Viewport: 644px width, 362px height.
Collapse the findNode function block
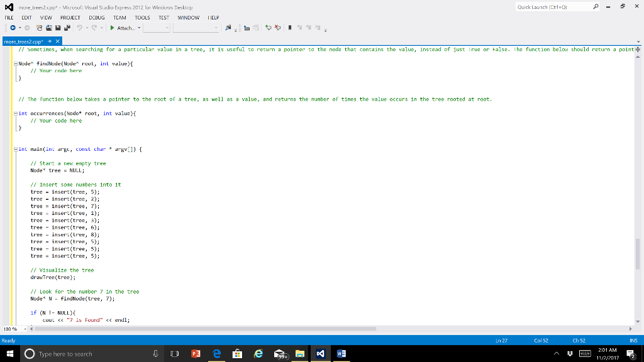(x=15, y=63)
